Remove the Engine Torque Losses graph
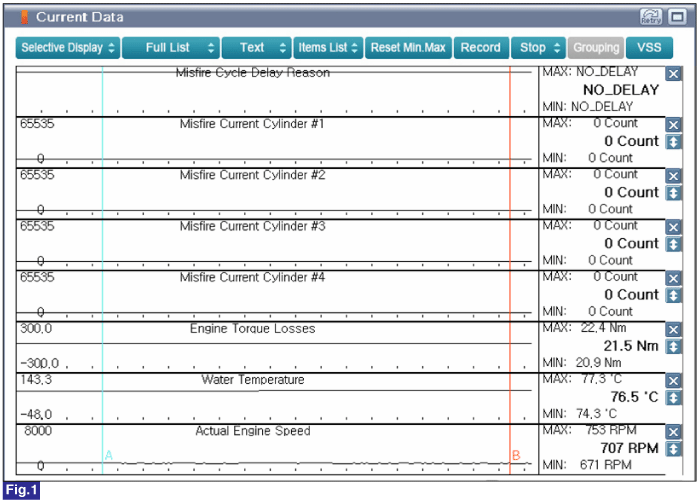The width and height of the screenshot is (700, 503). (x=673, y=330)
